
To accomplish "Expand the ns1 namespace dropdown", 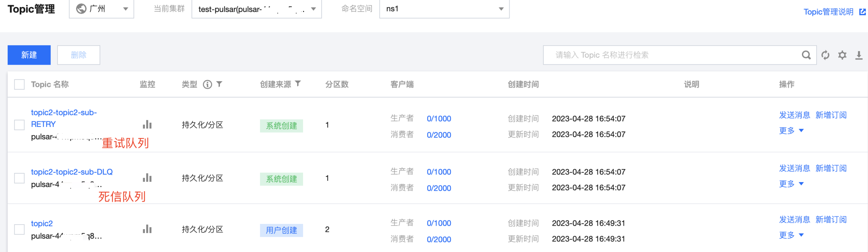I will coord(444,9).
